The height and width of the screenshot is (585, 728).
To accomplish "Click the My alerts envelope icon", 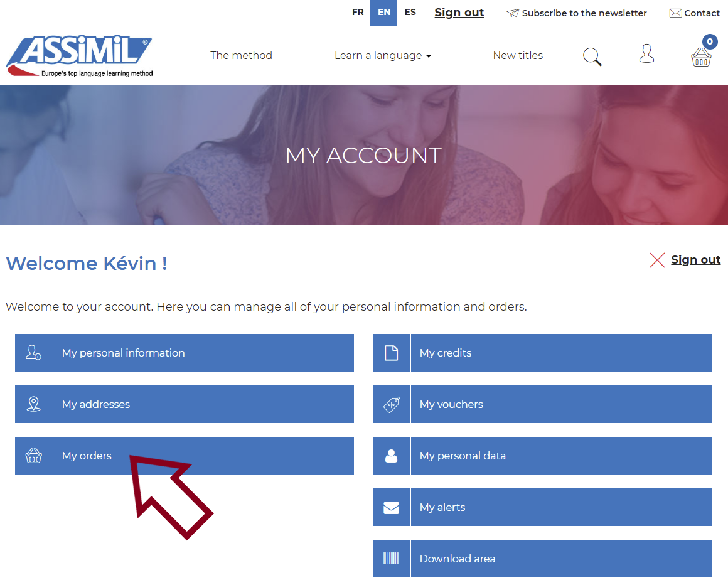I will click(392, 507).
